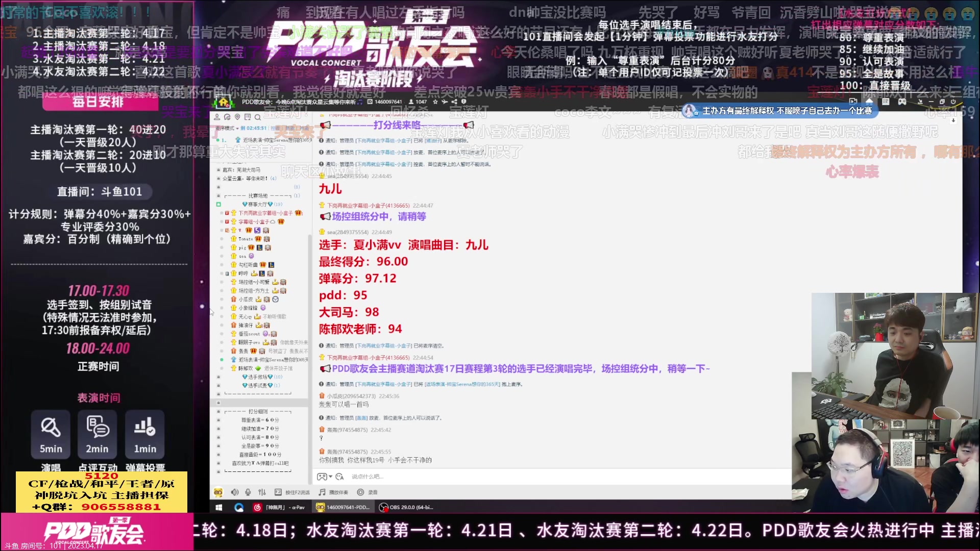Open the 众星云集,等你来听! channel
The image size is (980, 551).
tap(250, 179)
